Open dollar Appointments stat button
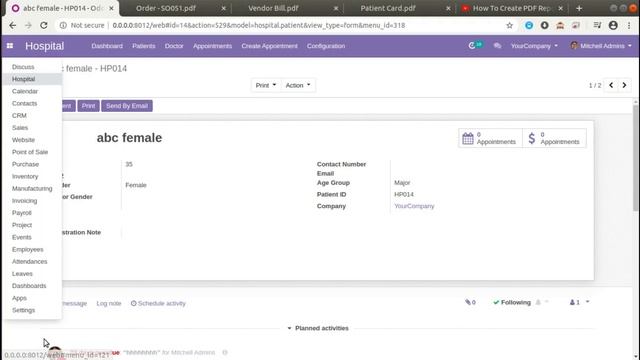This screenshot has width=640, height=360. pos(554,138)
